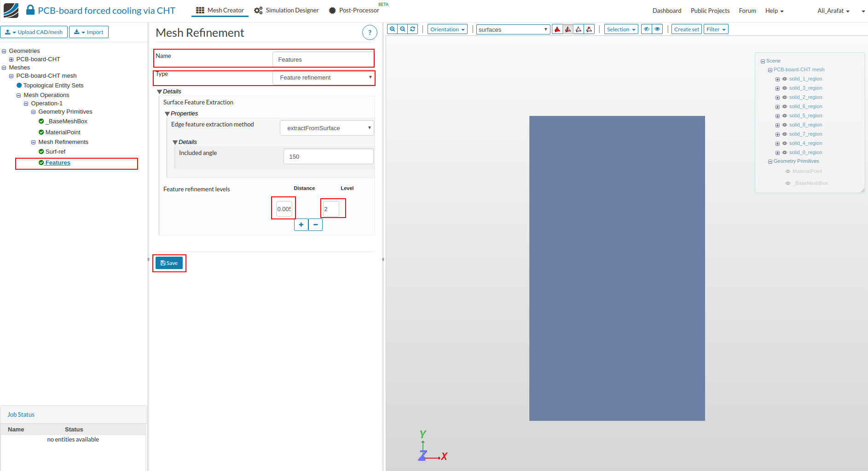Image resolution: width=868 pixels, height=471 pixels.
Task: Select points tetrahedron render mode
Action: [x=589, y=29]
